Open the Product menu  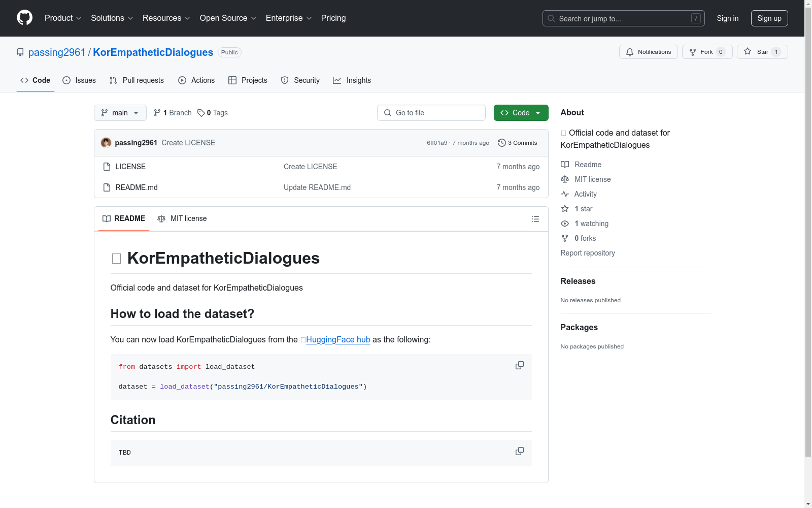(63, 18)
